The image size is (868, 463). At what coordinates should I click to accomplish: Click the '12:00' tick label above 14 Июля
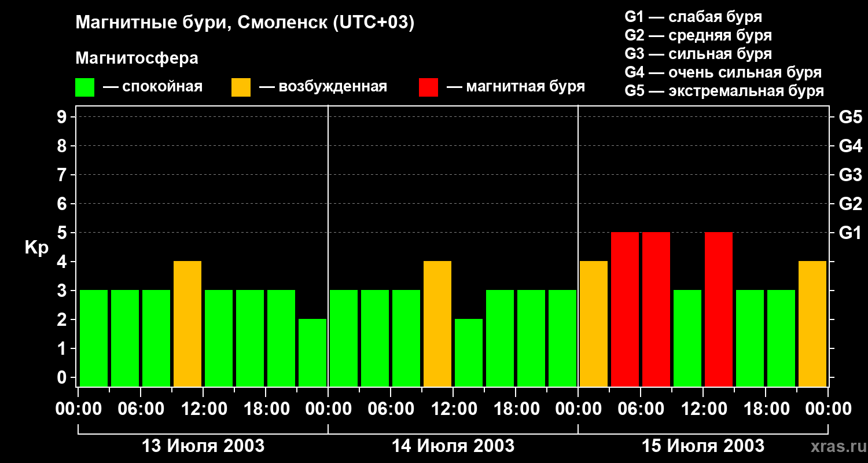click(453, 409)
